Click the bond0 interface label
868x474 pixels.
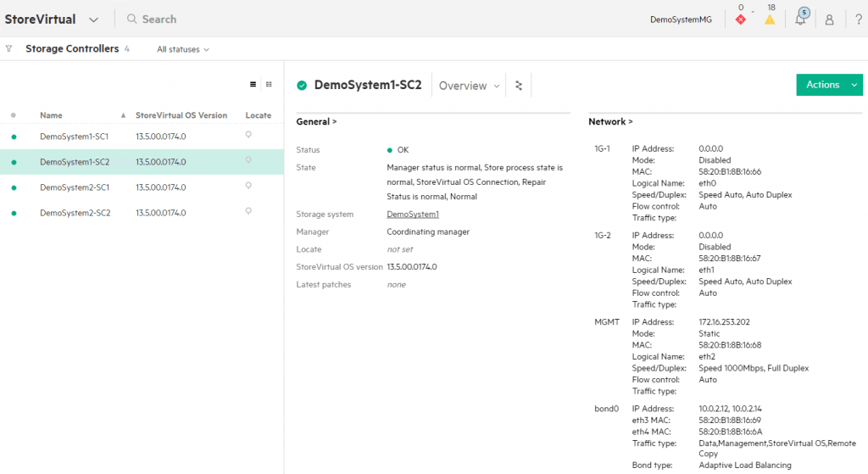click(x=606, y=409)
